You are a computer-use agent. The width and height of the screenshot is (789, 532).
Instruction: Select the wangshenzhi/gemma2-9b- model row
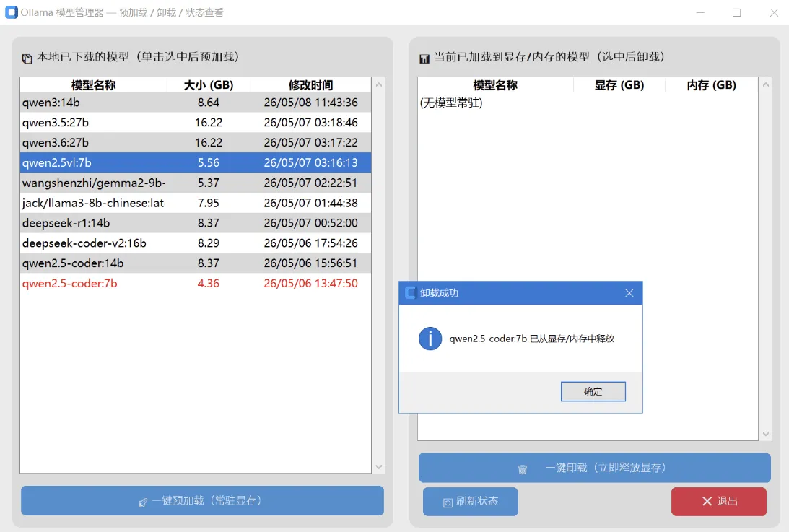(x=196, y=183)
